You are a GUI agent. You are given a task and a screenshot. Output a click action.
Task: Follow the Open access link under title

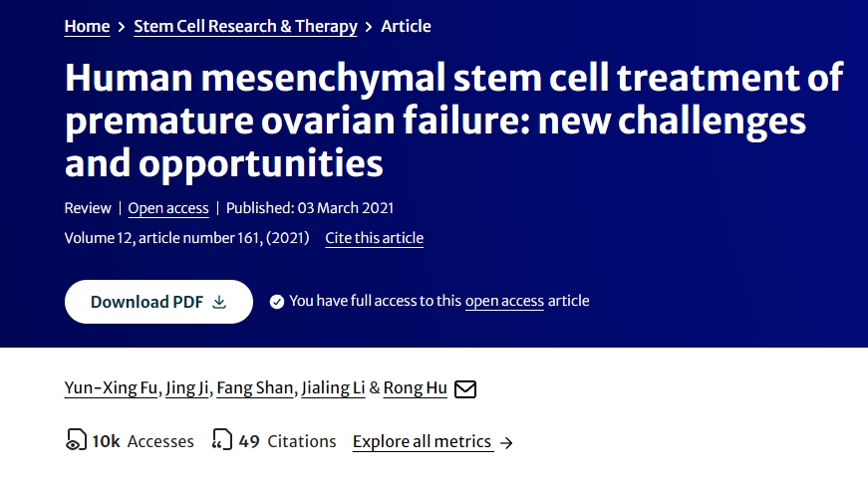click(168, 208)
